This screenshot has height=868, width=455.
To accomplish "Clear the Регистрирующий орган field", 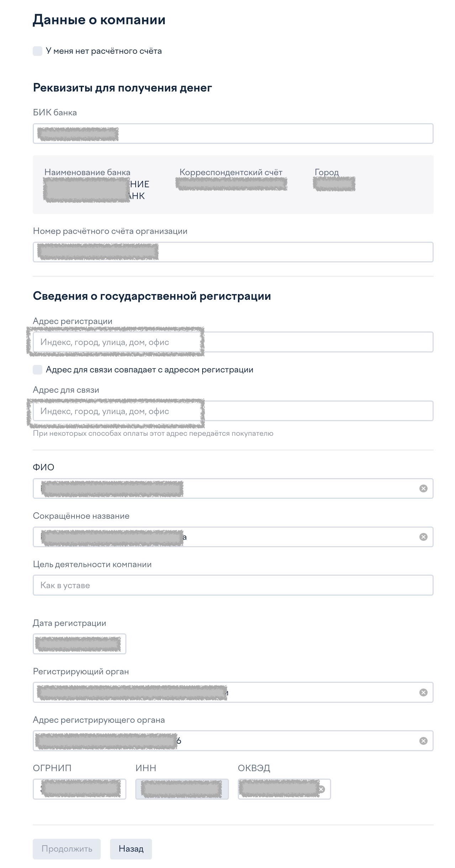I will 423,692.
